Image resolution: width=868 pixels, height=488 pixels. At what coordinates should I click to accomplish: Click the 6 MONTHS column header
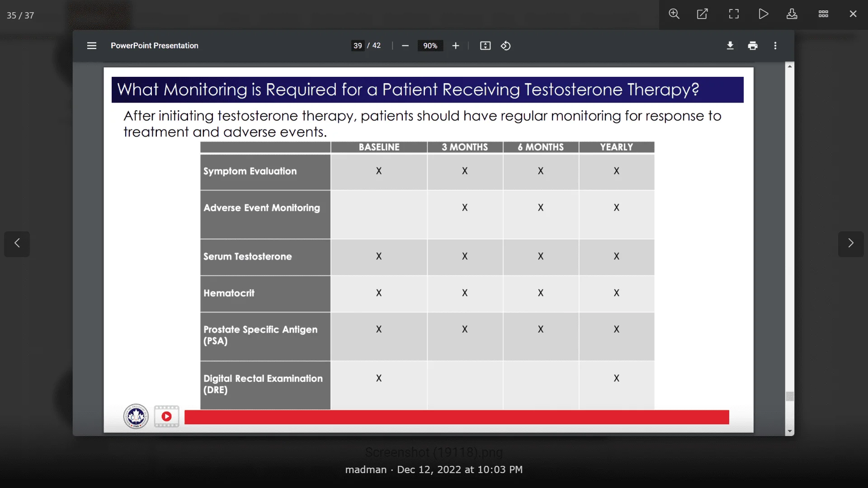[x=541, y=147]
